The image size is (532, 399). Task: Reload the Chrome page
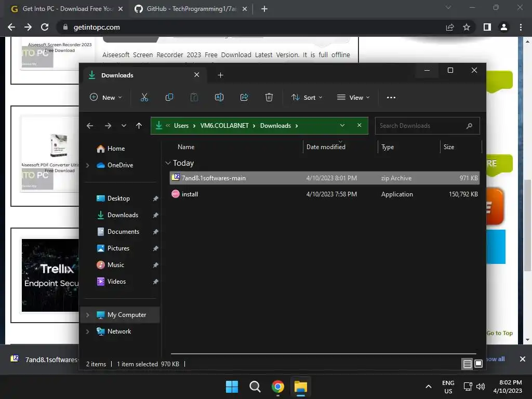[x=45, y=27]
